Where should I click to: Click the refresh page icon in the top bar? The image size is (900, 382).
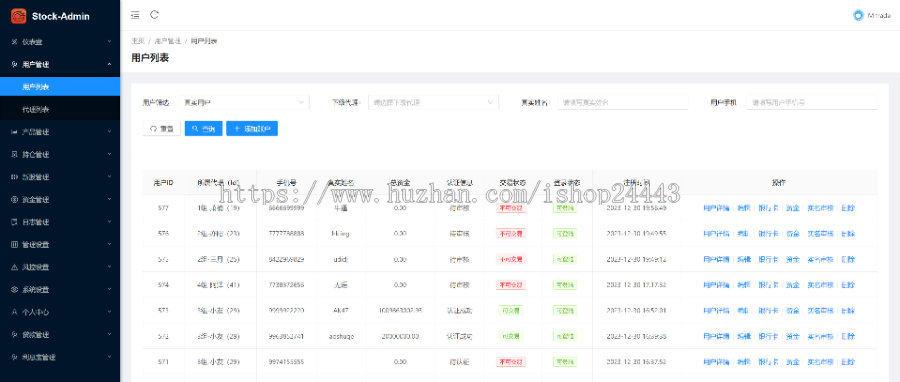pyautogui.click(x=154, y=15)
